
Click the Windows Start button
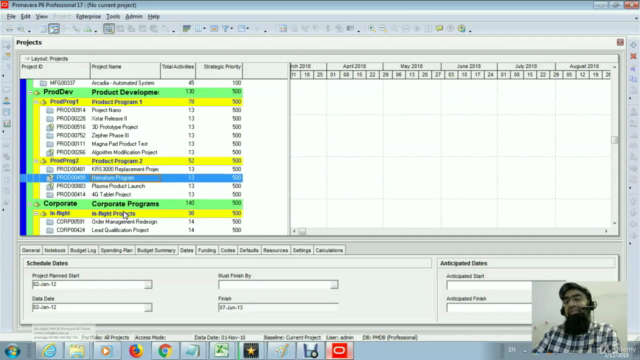pyautogui.click(x=13, y=351)
